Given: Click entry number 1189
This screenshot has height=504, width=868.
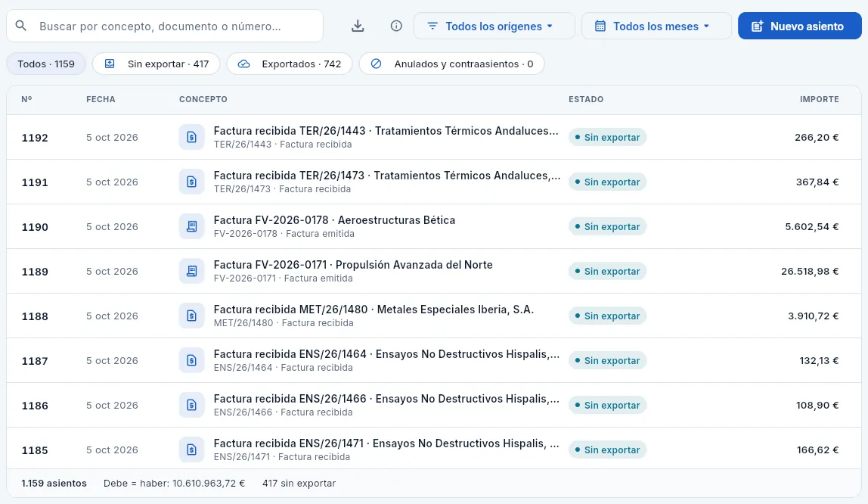Looking at the screenshot, I should (x=35, y=272).
